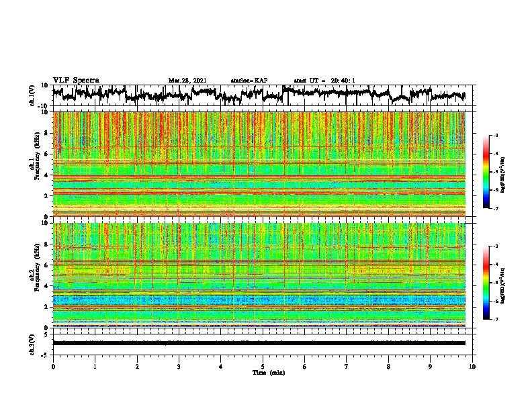
Task: Click the time axis tick label "3"
Action: (x=179, y=367)
